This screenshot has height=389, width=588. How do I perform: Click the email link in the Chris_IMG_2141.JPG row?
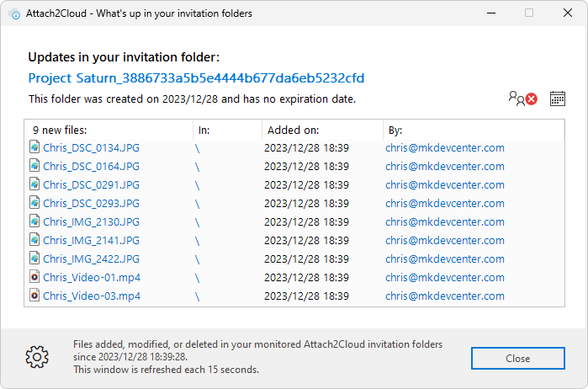tap(445, 240)
